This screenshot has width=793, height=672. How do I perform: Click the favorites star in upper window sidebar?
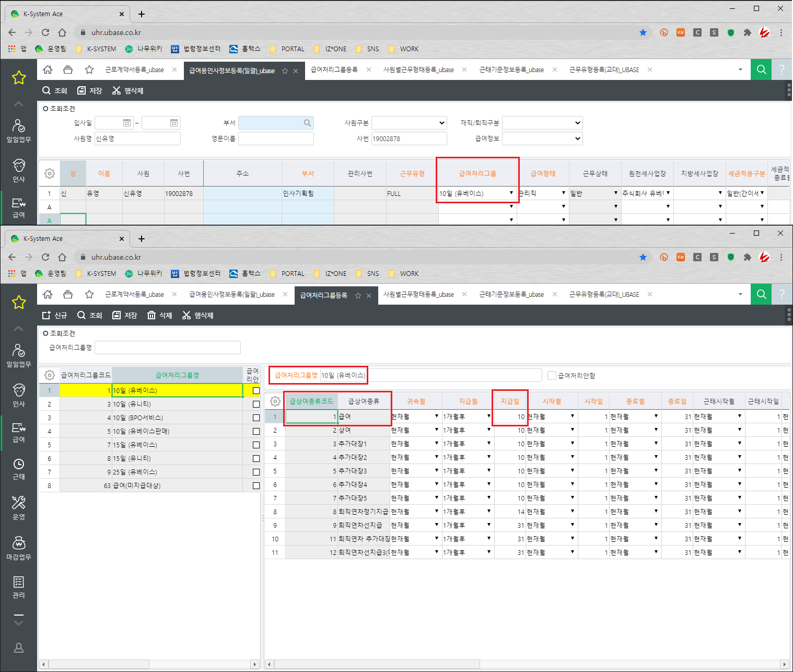(x=19, y=78)
